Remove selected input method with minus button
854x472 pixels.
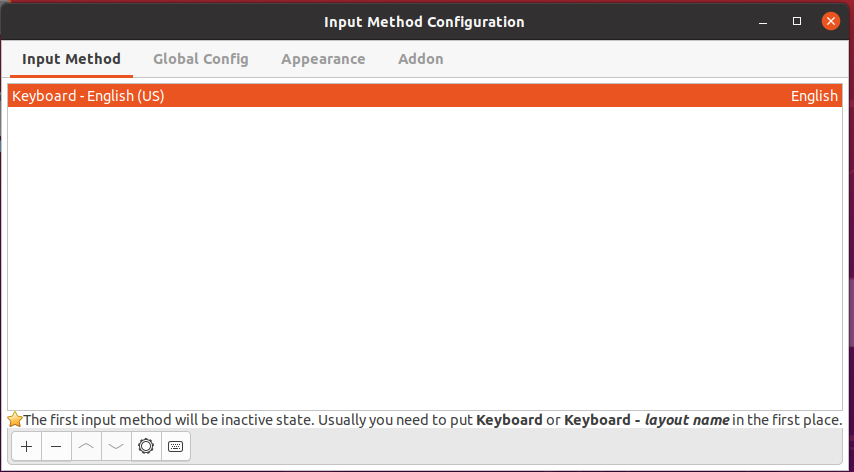(x=56, y=446)
